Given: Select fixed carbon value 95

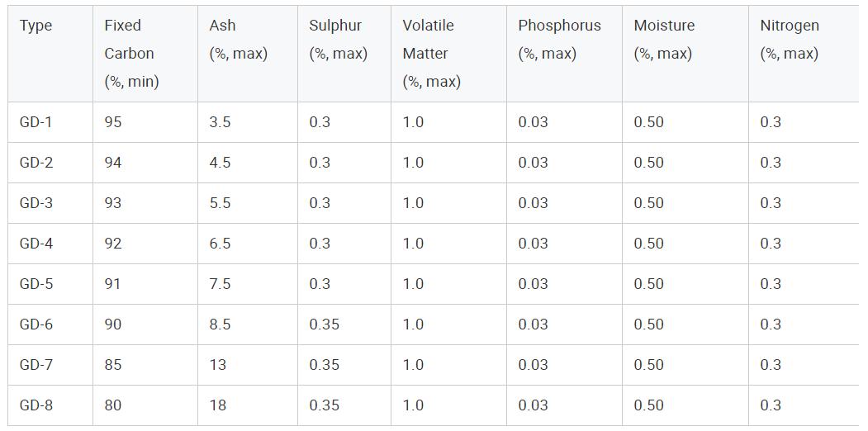Looking at the screenshot, I should tap(113, 122).
